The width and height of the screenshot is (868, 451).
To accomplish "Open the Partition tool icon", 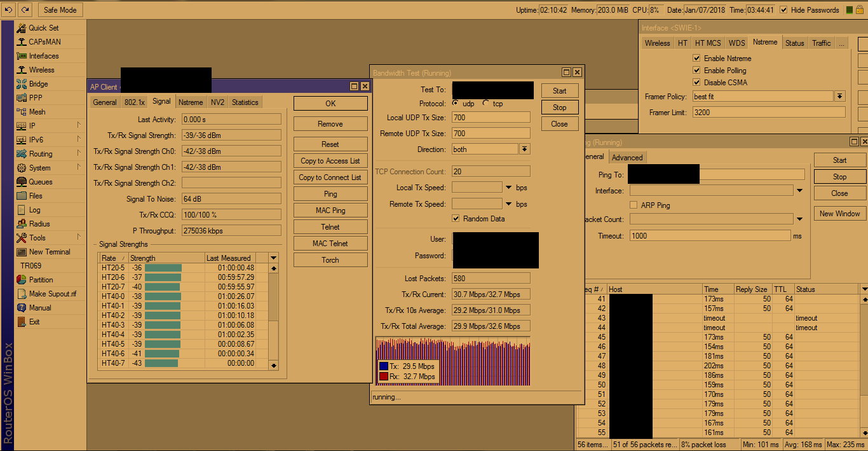I will point(21,280).
